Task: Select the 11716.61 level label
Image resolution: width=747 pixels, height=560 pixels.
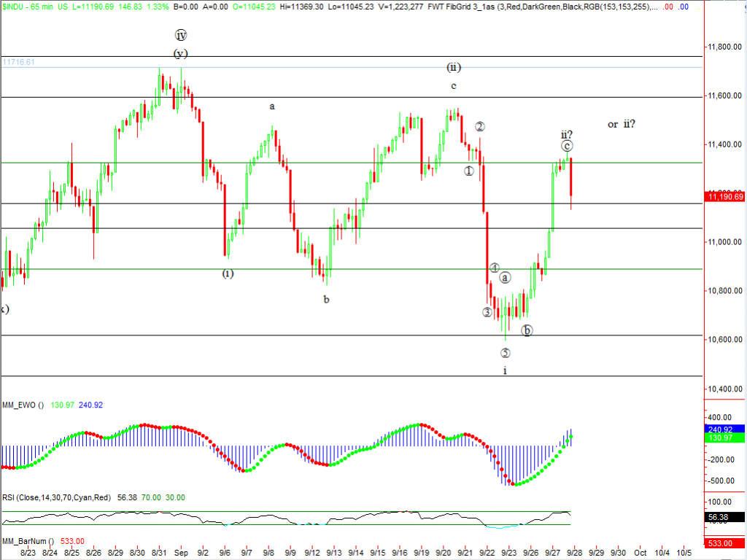Action: pyautogui.click(x=18, y=63)
